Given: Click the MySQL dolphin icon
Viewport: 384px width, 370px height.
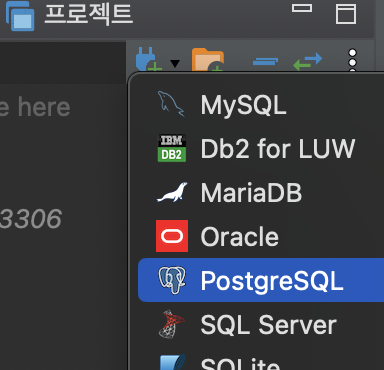Looking at the screenshot, I should [171, 104].
